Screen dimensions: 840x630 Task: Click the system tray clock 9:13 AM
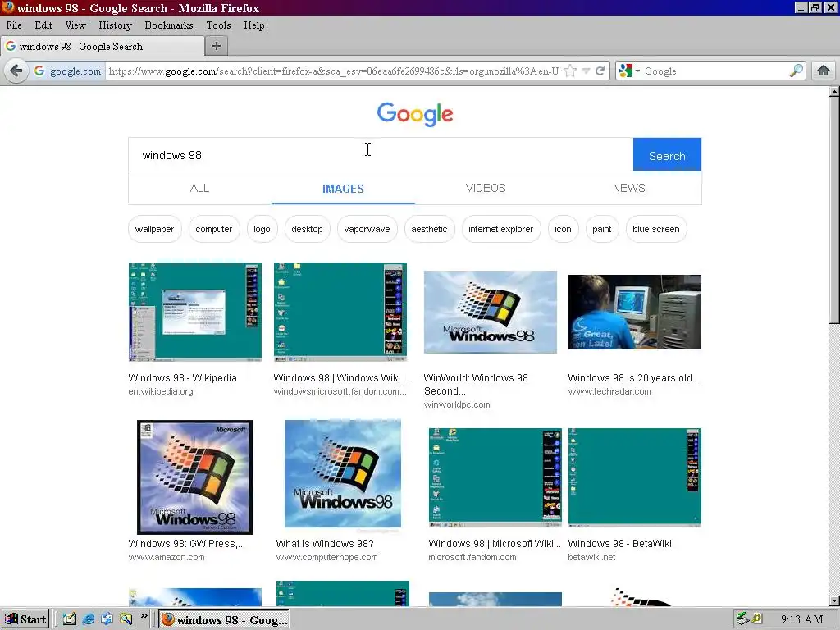[x=801, y=620]
